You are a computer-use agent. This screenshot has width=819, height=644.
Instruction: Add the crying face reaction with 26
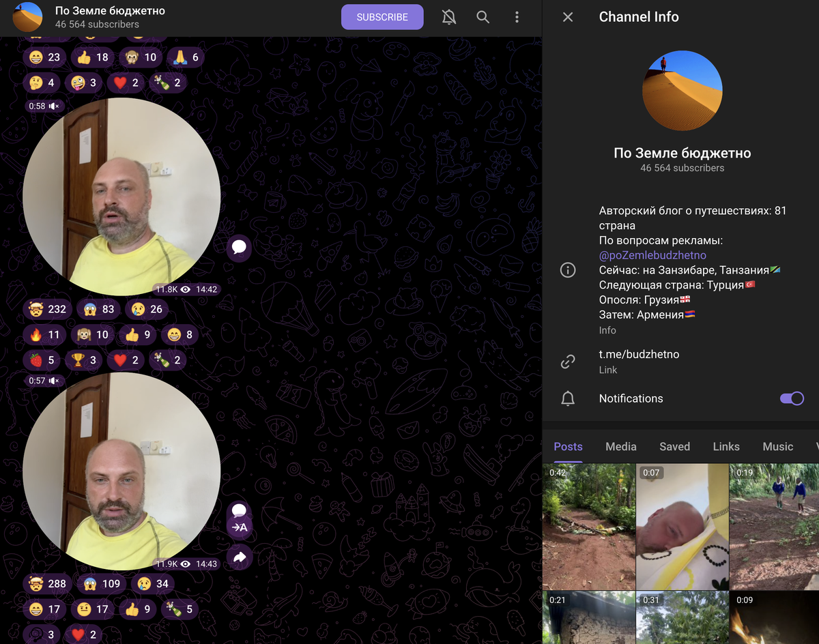coord(147,309)
